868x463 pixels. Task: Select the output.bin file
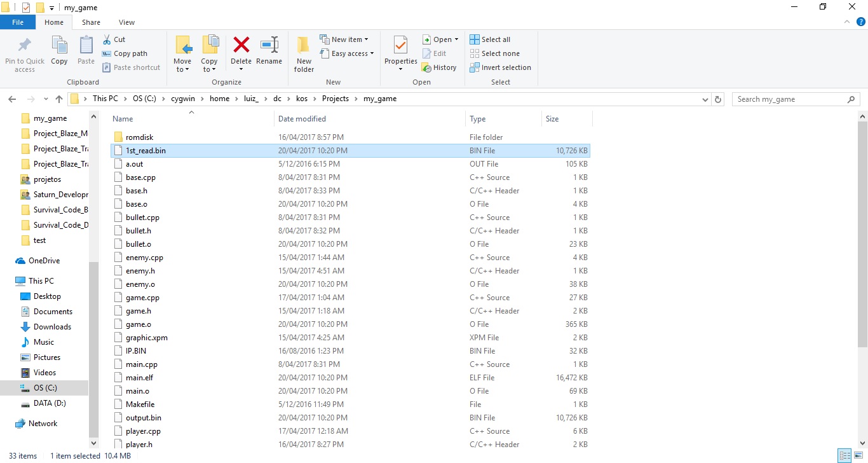point(350,418)
